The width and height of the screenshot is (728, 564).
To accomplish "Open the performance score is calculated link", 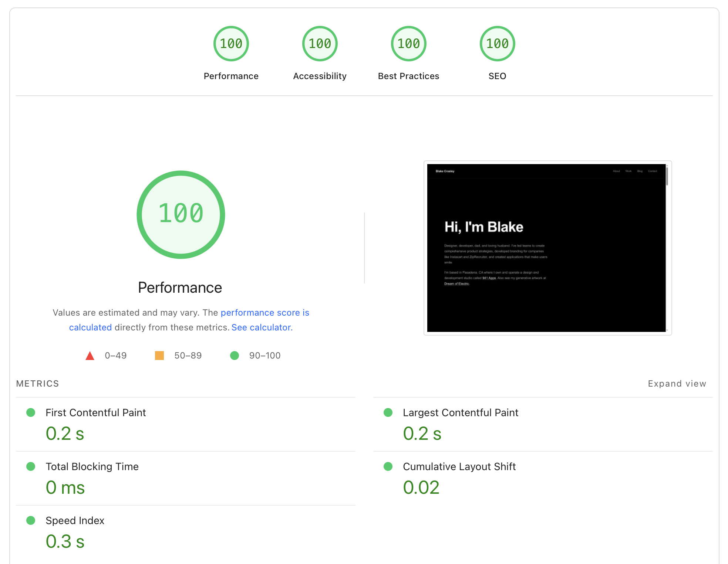I will click(x=265, y=313).
